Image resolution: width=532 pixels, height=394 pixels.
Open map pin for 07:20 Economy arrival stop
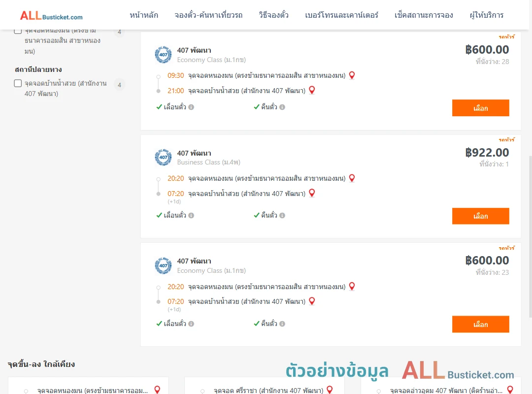coord(312,301)
